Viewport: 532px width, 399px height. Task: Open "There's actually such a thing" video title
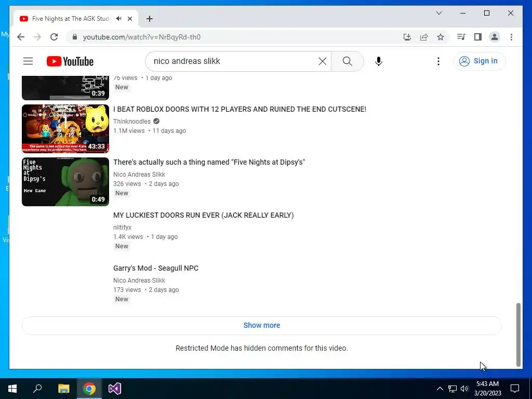point(209,162)
